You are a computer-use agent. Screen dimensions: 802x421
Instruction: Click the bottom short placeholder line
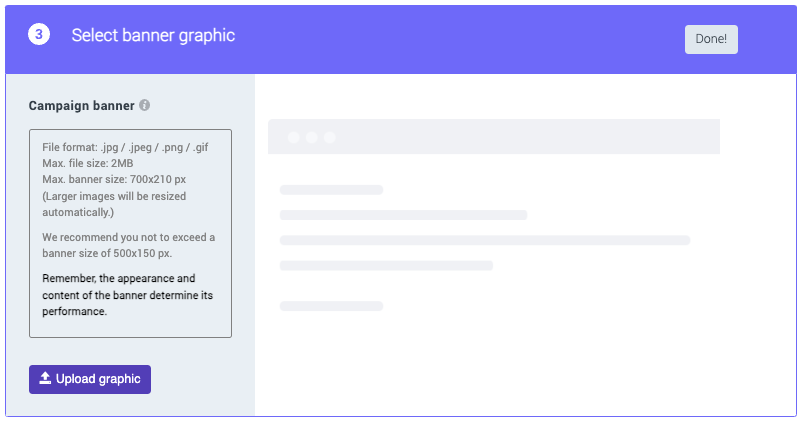coord(331,306)
